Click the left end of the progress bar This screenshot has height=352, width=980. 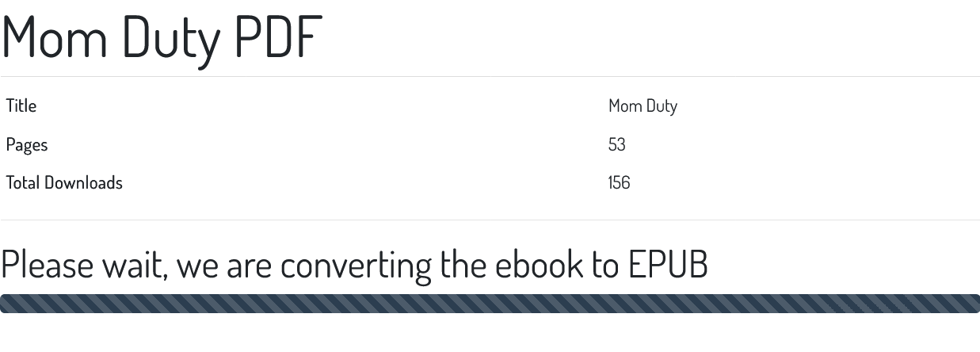[x=6, y=304]
